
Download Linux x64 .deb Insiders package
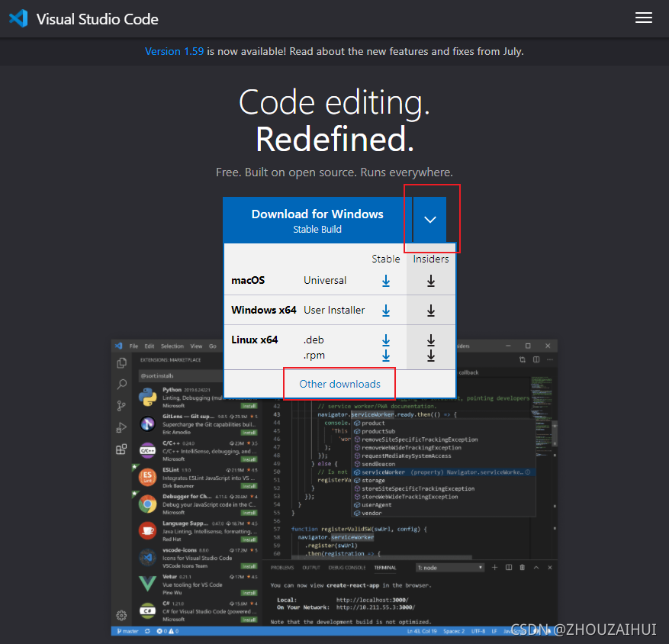(431, 340)
